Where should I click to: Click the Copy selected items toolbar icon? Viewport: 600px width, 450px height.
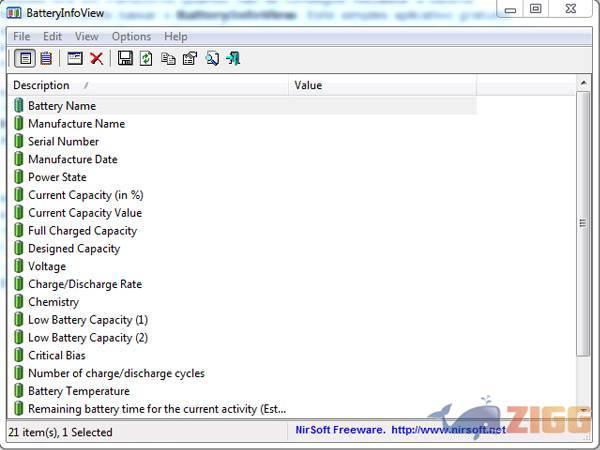[168, 58]
